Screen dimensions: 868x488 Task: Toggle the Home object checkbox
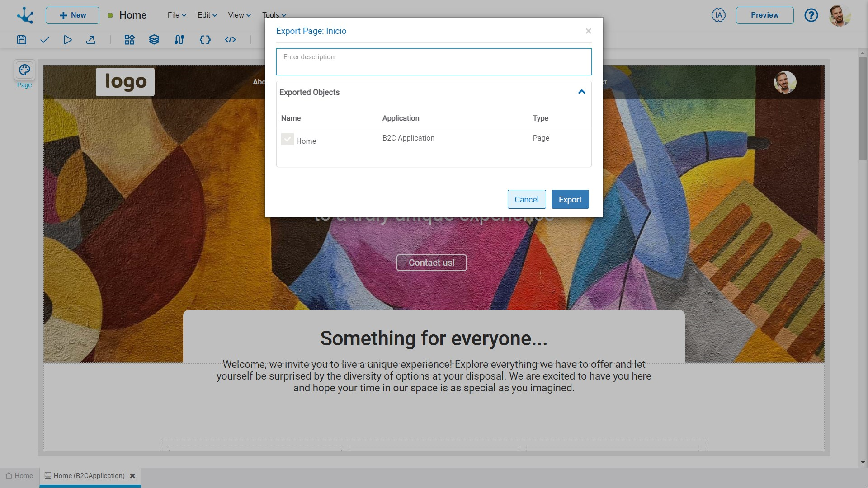[288, 139]
